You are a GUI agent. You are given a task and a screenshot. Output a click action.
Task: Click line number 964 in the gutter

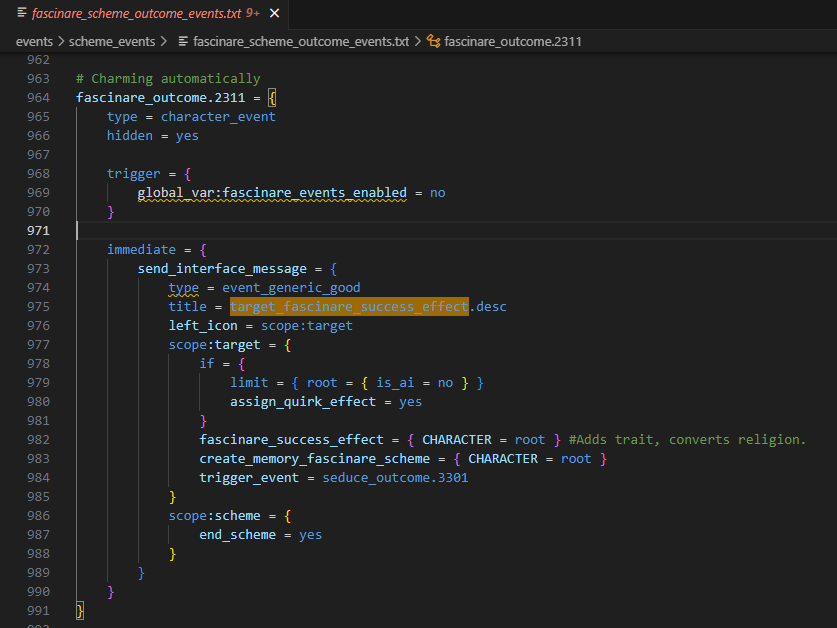(38, 98)
